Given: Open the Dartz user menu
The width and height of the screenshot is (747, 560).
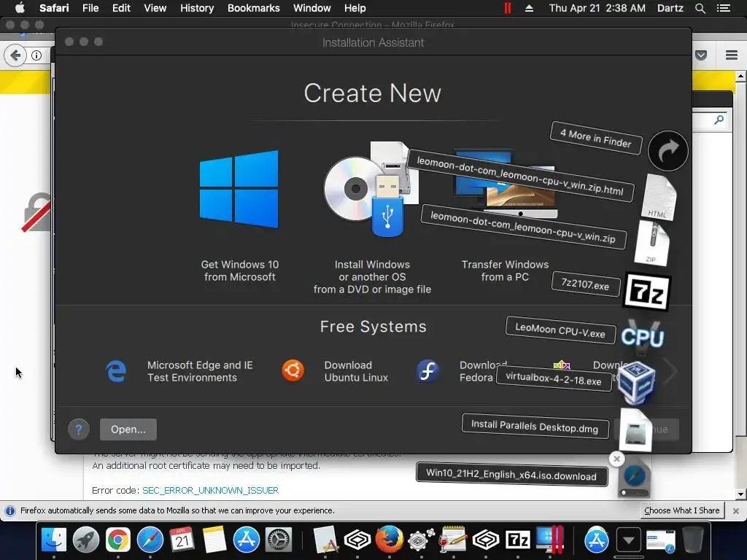Looking at the screenshot, I should (x=670, y=8).
